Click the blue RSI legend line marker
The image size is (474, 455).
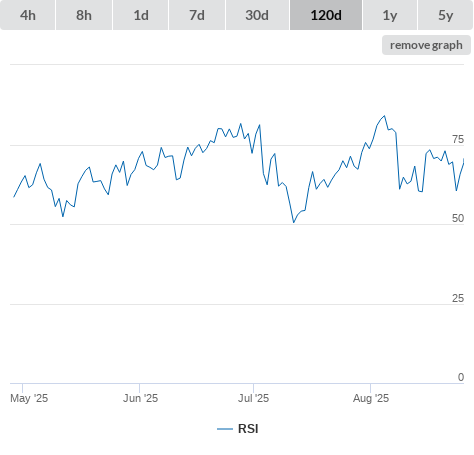[x=225, y=429]
